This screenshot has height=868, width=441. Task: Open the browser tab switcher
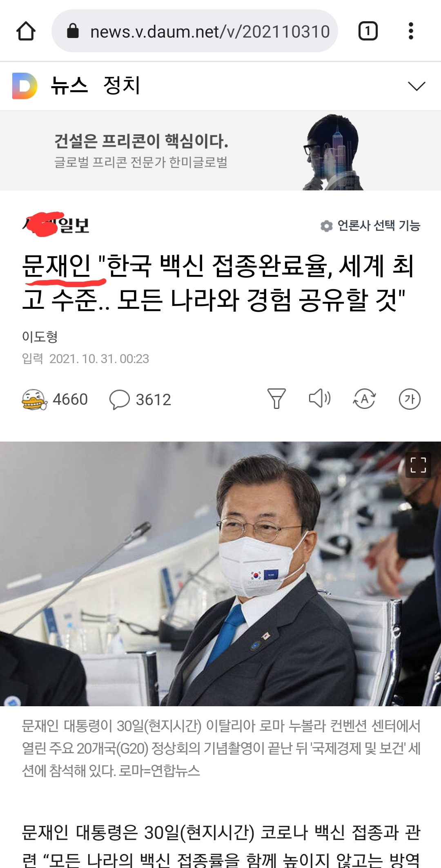point(368,31)
